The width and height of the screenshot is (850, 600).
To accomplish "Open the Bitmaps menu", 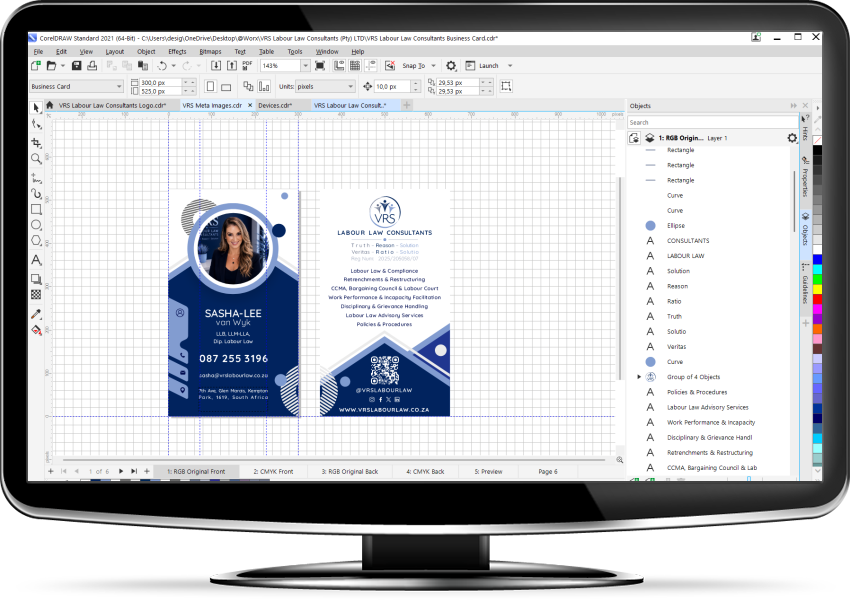I will tap(210, 51).
